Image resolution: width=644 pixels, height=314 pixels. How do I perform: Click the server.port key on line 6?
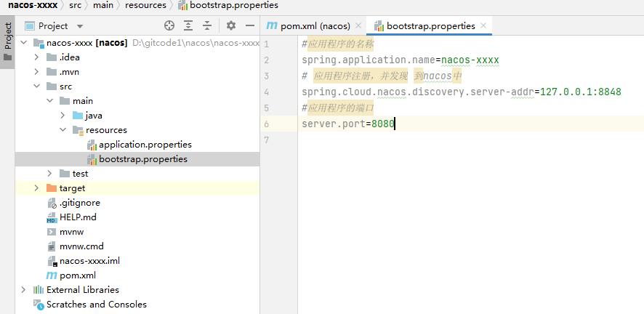tap(334, 124)
